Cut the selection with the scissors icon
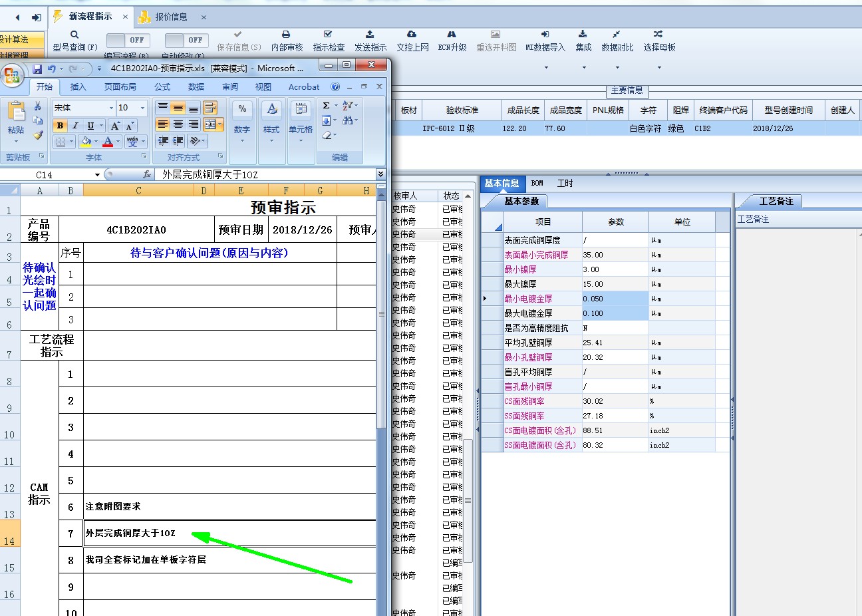This screenshot has height=616, width=862. tap(38, 106)
